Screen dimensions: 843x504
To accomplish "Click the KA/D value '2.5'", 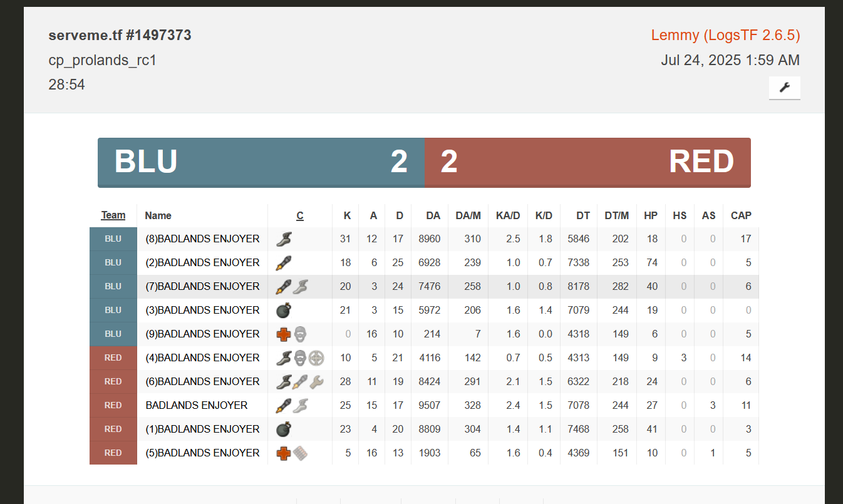I will pyautogui.click(x=514, y=239).
